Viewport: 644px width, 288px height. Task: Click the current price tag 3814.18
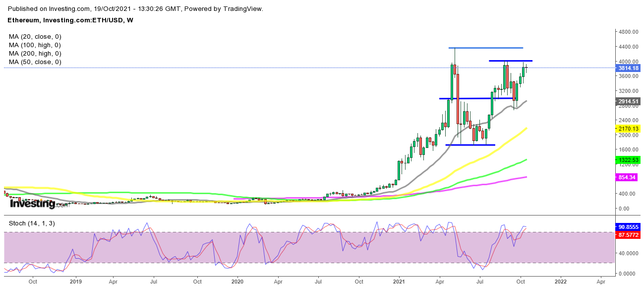628,68
